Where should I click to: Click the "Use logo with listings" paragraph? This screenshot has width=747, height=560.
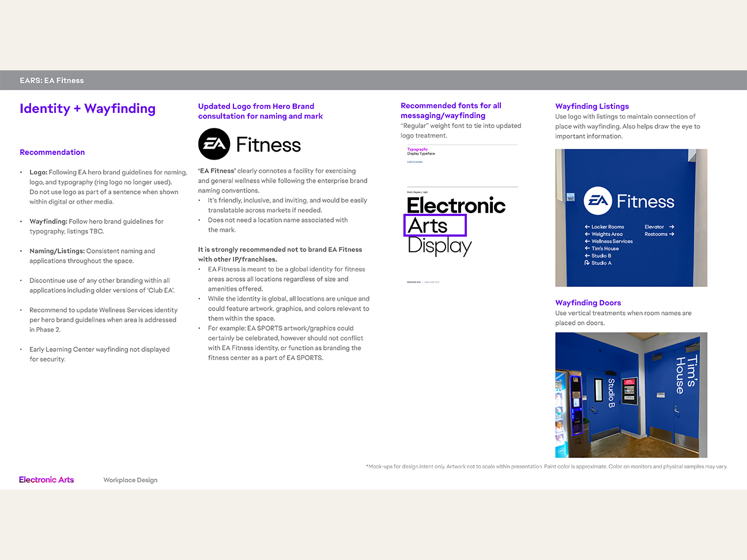pyautogui.click(x=628, y=126)
